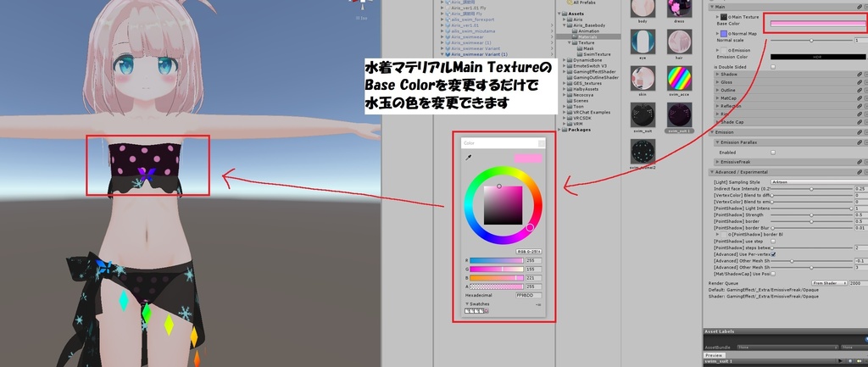Screen dimensions: 868x367
Task: Collapse the Advanced / Experimental section
Action: pyautogui.click(x=712, y=172)
